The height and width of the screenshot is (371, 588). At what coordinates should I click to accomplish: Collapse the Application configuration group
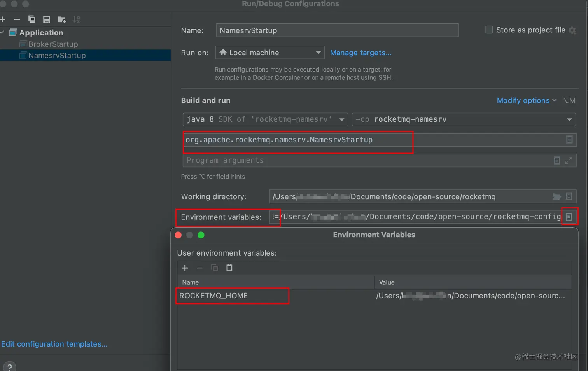[2, 32]
